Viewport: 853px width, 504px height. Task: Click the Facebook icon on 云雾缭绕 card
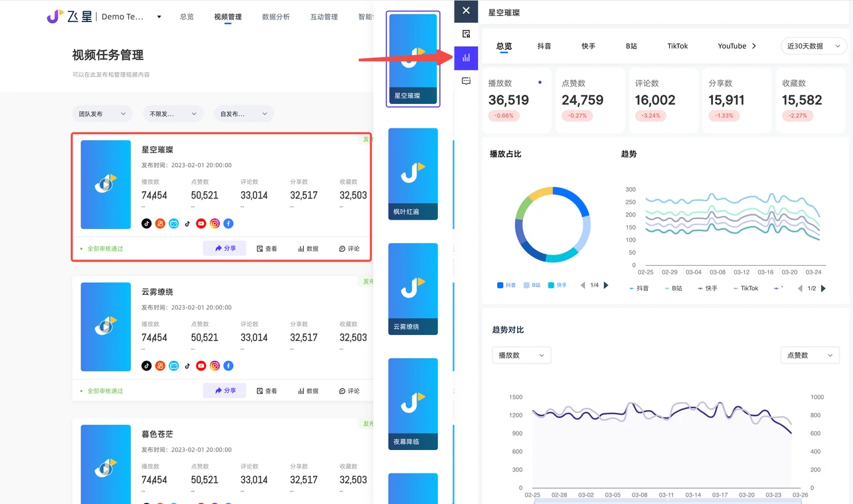click(228, 366)
